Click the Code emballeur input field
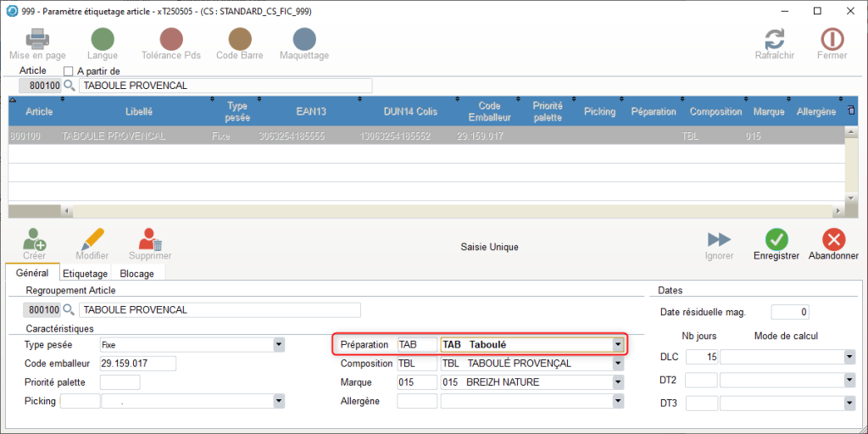 (137, 364)
